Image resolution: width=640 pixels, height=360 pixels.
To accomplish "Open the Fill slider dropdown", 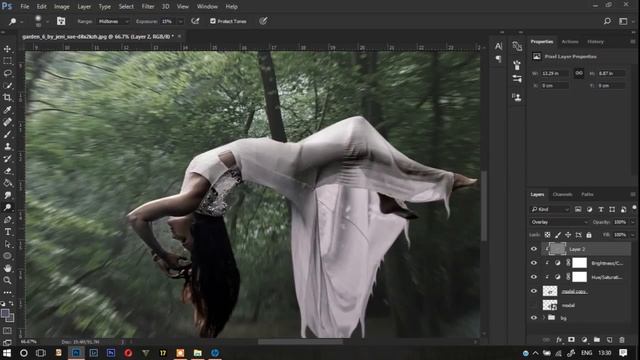I will pyautogui.click(x=633, y=235).
